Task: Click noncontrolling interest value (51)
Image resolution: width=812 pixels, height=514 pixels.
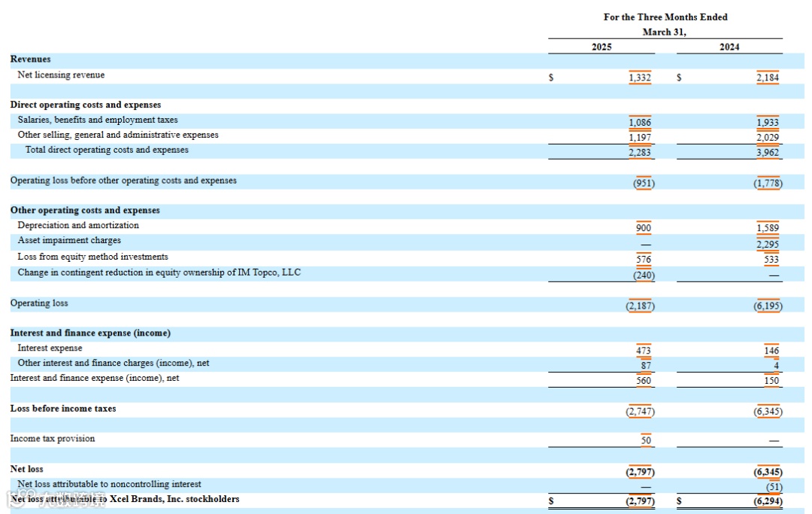Action: click(774, 488)
